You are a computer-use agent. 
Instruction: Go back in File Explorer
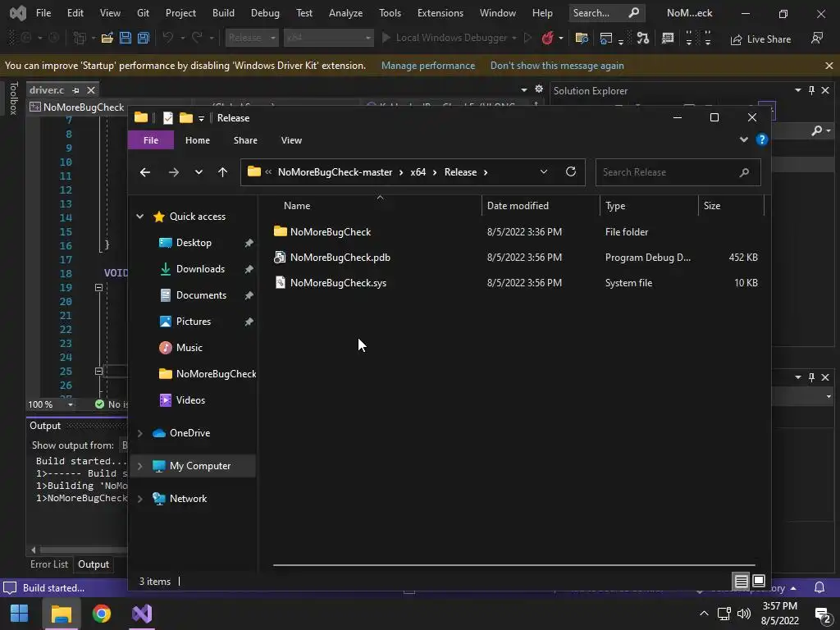click(x=145, y=172)
